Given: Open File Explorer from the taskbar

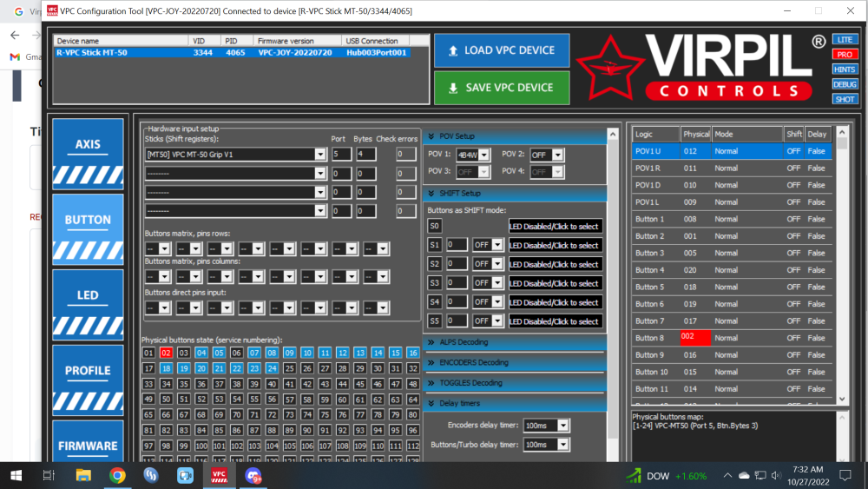Looking at the screenshot, I should tap(83, 475).
